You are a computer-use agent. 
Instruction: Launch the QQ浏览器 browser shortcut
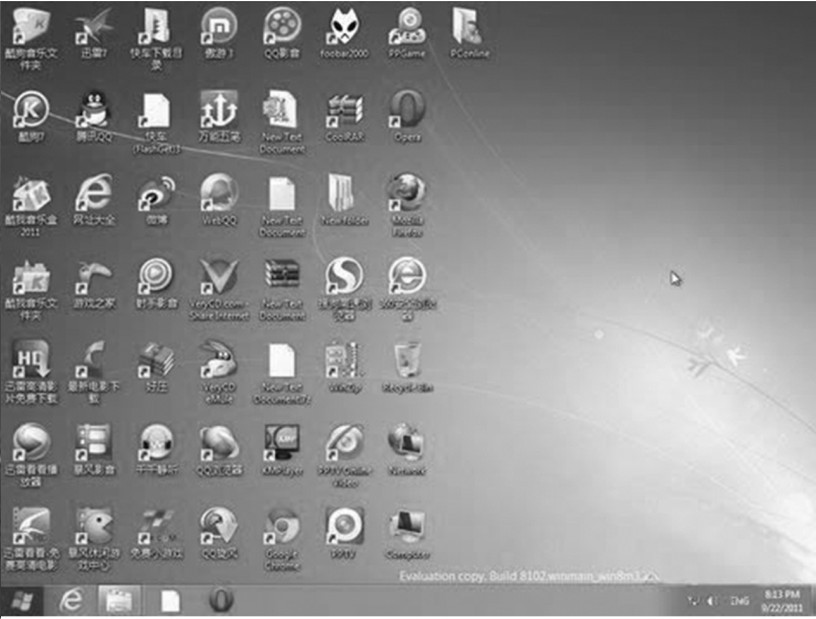219,450
